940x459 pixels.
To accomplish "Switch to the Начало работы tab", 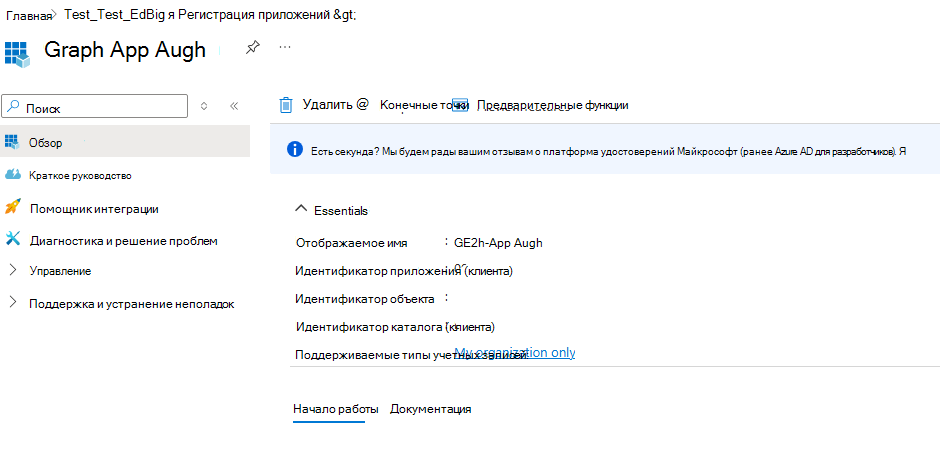I will (x=336, y=409).
